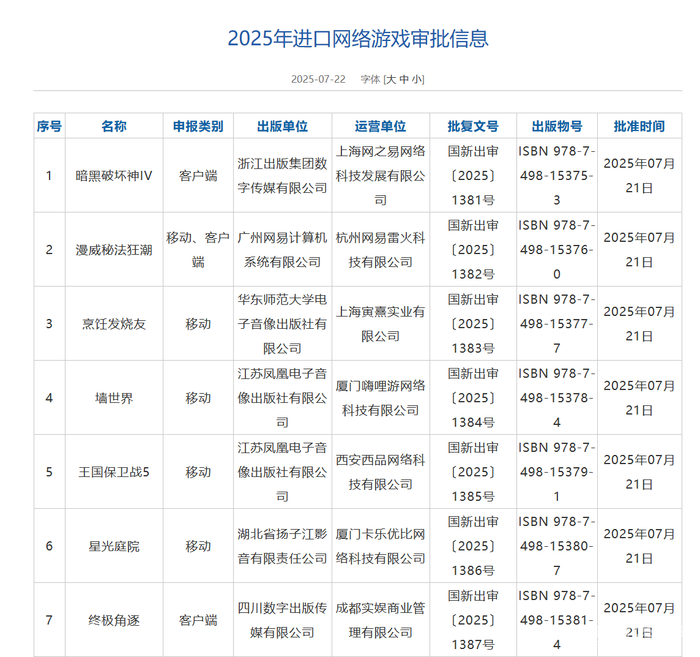Click publish date 2025-07-22
Image resolution: width=700 pixels, height=657 pixels.
pyautogui.click(x=318, y=79)
